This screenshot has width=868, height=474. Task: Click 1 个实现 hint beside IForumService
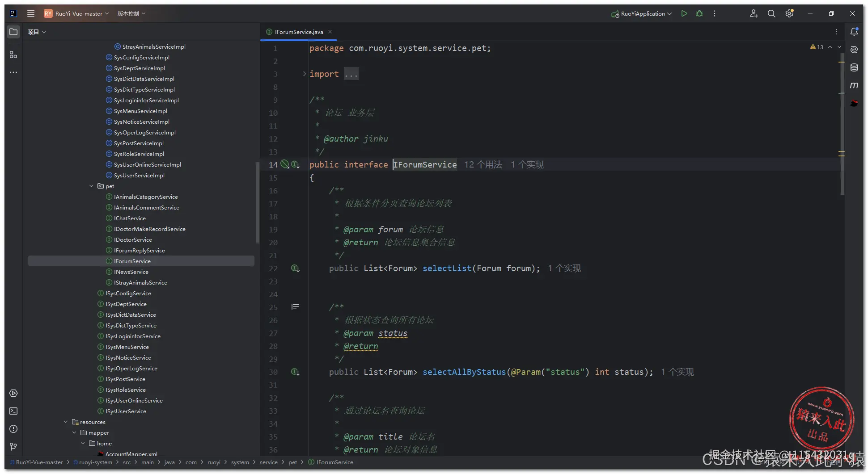pos(527,165)
